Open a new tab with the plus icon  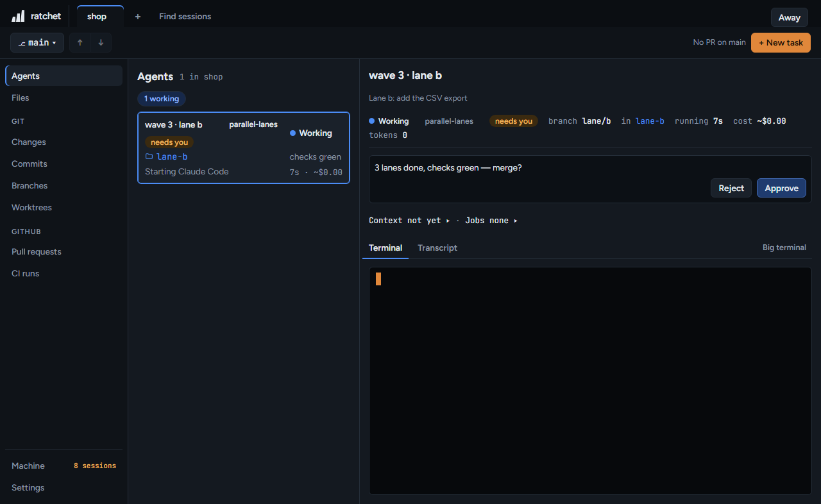[x=137, y=17]
